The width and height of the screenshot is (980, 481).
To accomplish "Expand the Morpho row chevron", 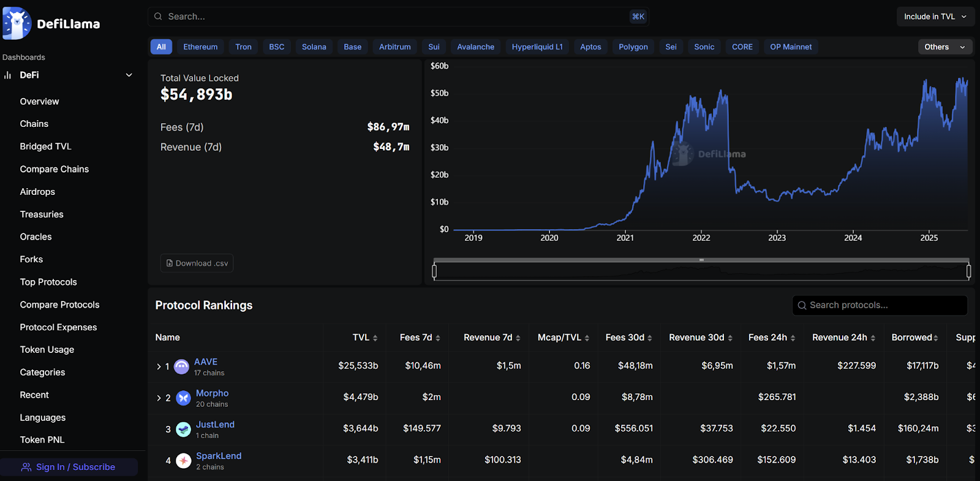I will (159, 398).
